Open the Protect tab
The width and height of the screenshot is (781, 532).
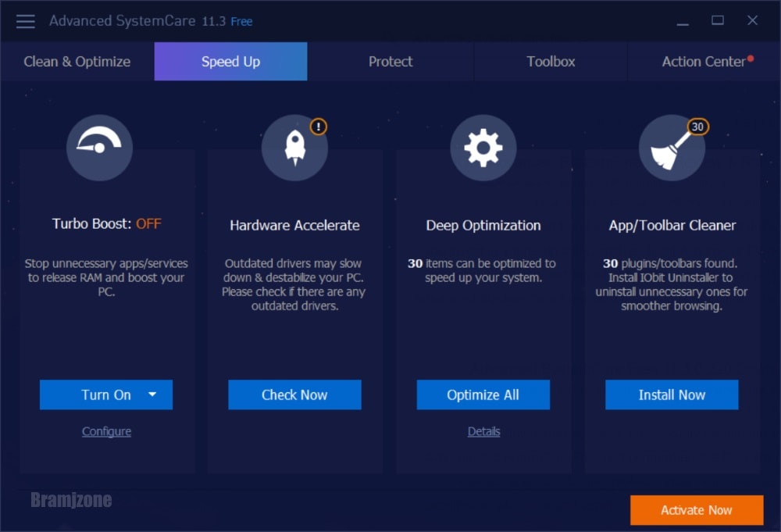click(390, 61)
